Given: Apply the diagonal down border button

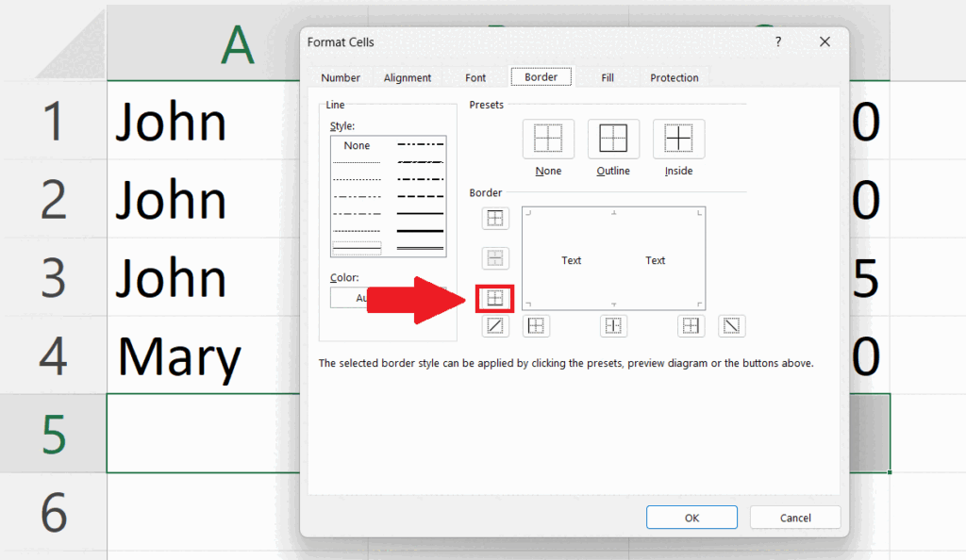Looking at the screenshot, I should point(731,325).
